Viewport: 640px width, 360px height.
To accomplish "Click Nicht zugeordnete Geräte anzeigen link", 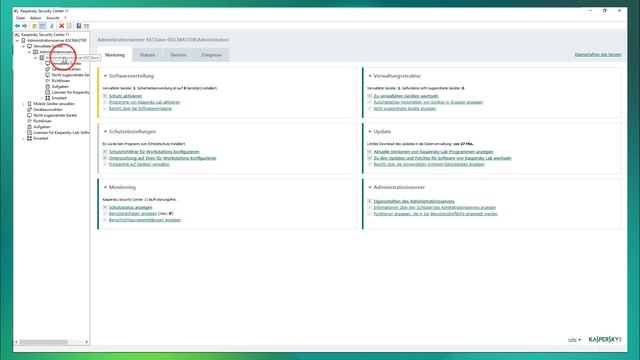I will pos(405,109).
